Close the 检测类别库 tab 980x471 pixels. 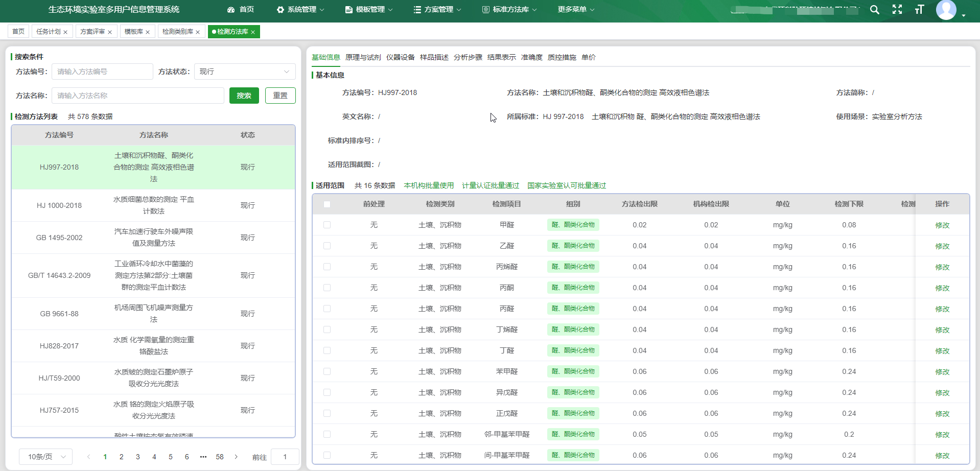click(x=198, y=32)
